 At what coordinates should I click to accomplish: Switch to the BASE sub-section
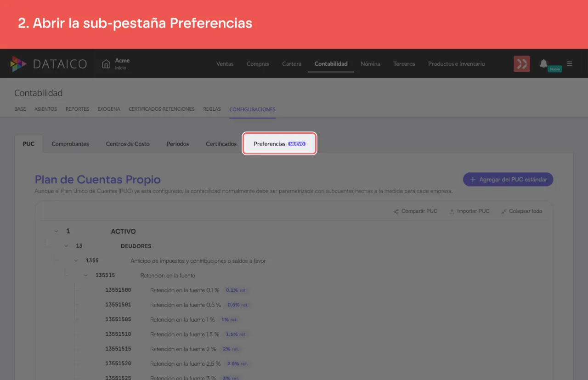20,109
